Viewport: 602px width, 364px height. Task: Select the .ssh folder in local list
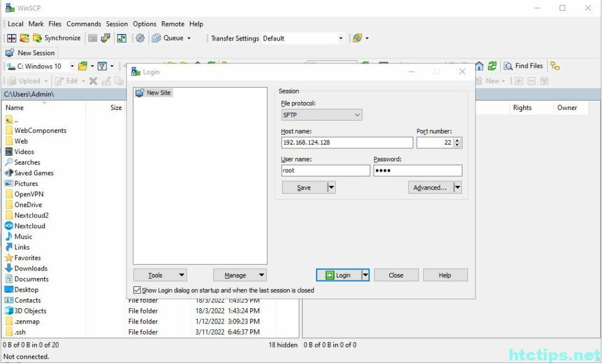pyautogui.click(x=15, y=332)
